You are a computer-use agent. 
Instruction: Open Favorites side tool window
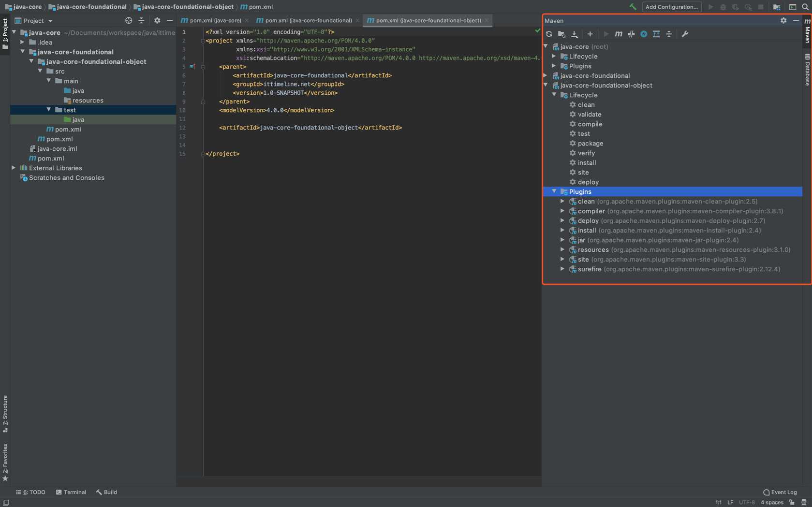[x=5, y=463]
